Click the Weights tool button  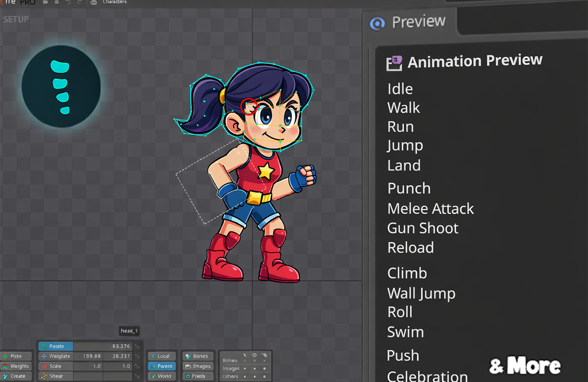pos(16,366)
